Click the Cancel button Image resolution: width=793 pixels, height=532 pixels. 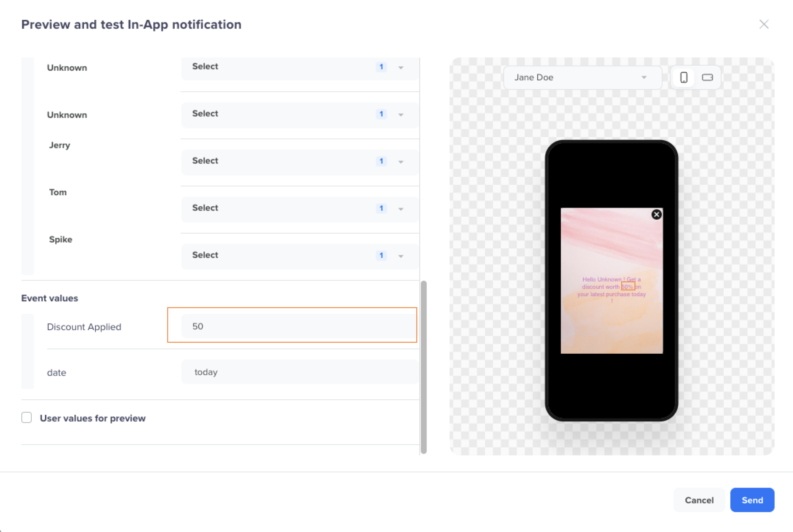pos(699,500)
